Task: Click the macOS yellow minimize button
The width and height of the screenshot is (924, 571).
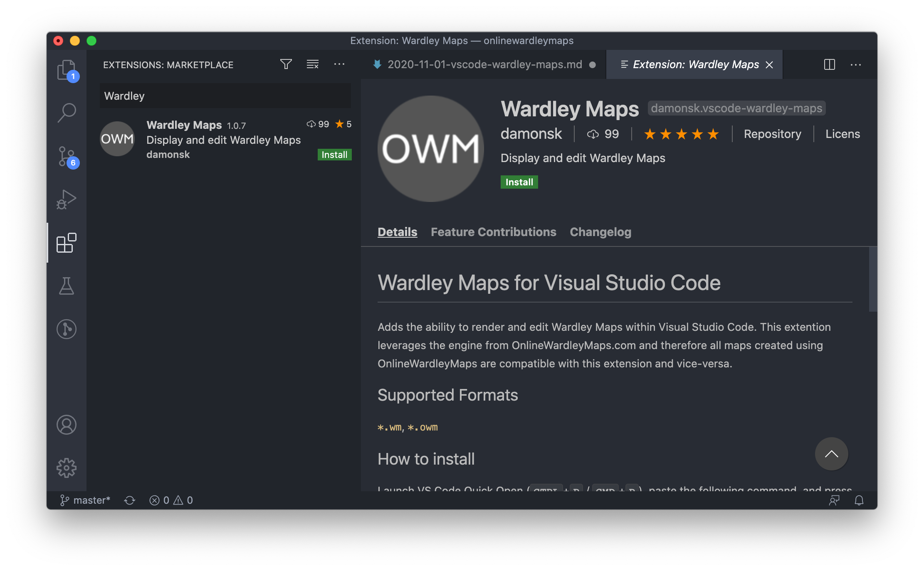Action: click(75, 41)
